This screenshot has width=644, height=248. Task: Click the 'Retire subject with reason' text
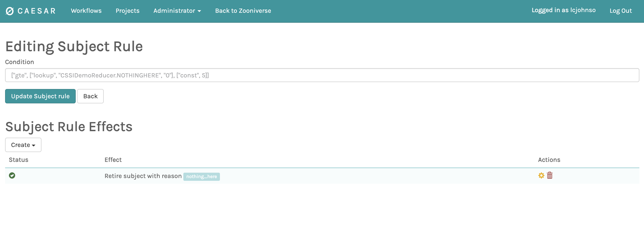[x=143, y=176]
